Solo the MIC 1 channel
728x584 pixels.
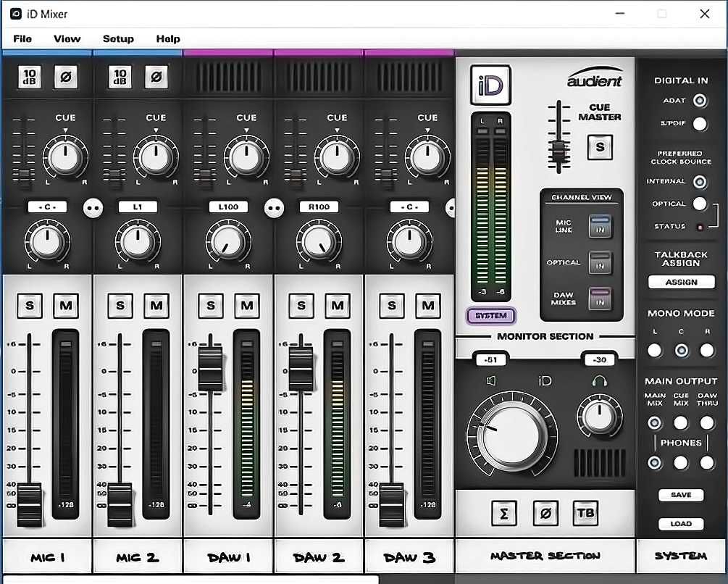point(30,306)
